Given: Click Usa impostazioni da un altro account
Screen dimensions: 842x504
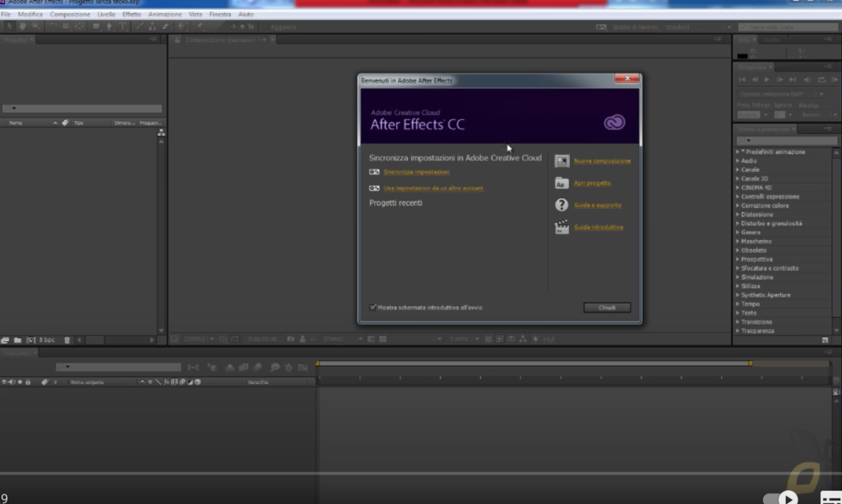Looking at the screenshot, I should [433, 188].
